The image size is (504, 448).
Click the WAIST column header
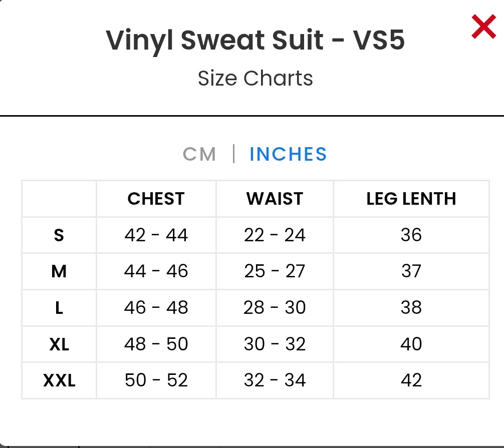[275, 199]
